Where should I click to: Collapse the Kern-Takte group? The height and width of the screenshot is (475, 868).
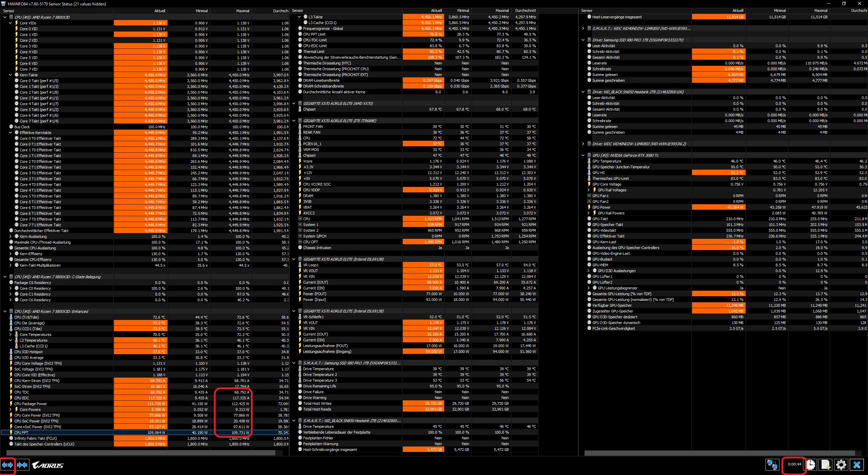[x=11, y=75]
